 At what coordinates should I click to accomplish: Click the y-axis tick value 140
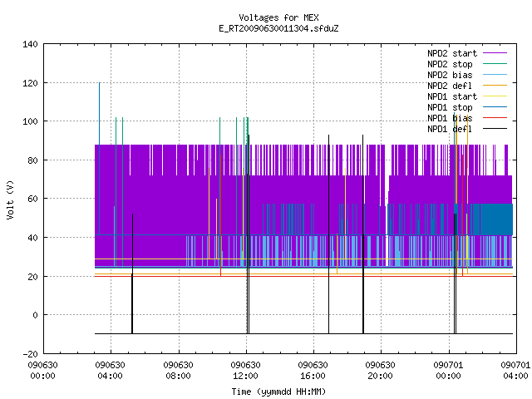point(30,44)
